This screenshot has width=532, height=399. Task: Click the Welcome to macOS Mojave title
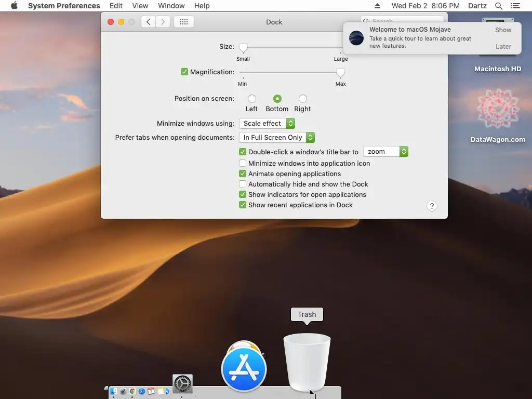(410, 30)
